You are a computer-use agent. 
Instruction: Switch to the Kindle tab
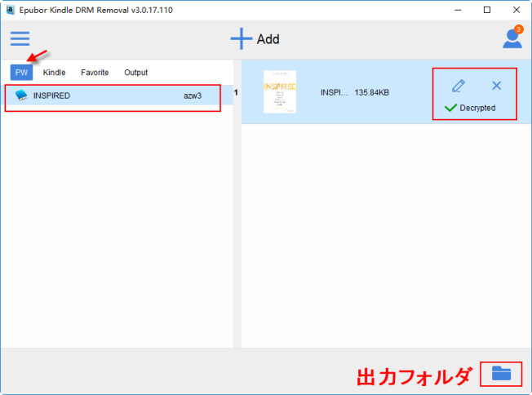[54, 73]
